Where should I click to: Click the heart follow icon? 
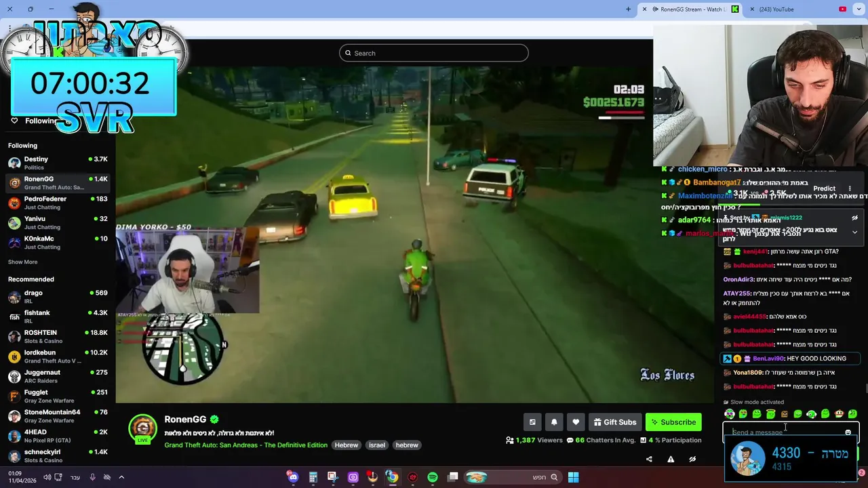(x=576, y=422)
